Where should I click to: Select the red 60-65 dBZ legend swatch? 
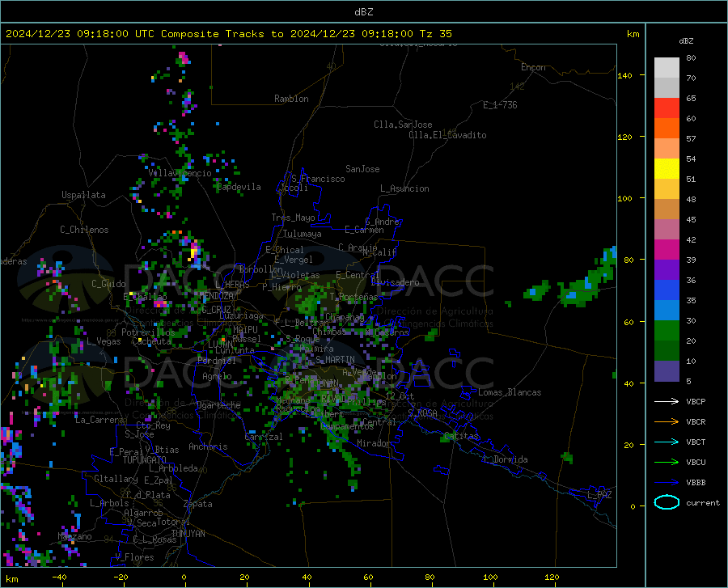coord(667,108)
